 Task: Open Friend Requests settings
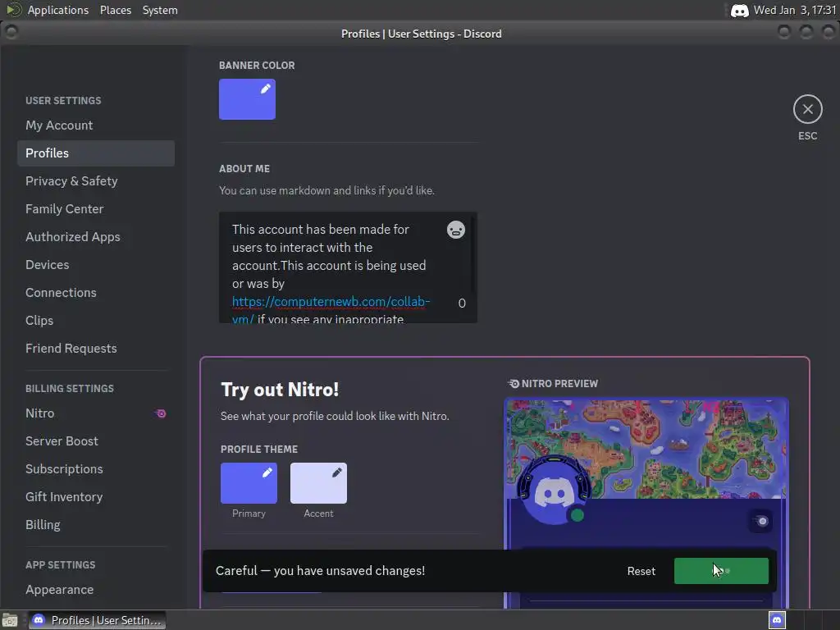tap(96, 348)
